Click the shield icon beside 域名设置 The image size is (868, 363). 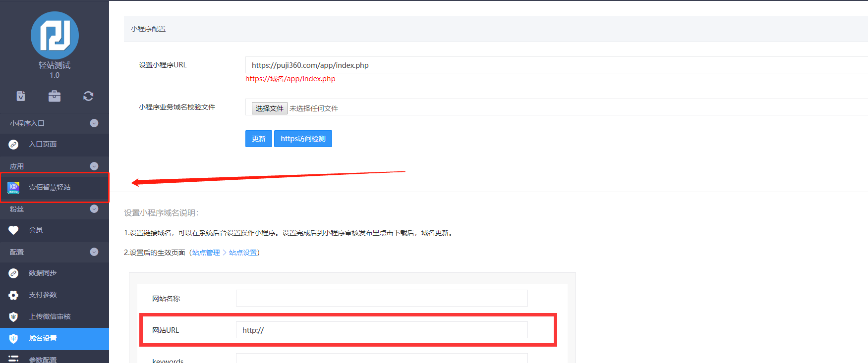pyautogui.click(x=13, y=339)
